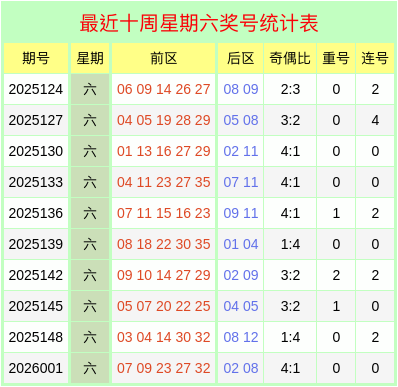Click the 六 weekday cell for issue 2025139
This screenshot has width=398, height=387.
(x=90, y=244)
